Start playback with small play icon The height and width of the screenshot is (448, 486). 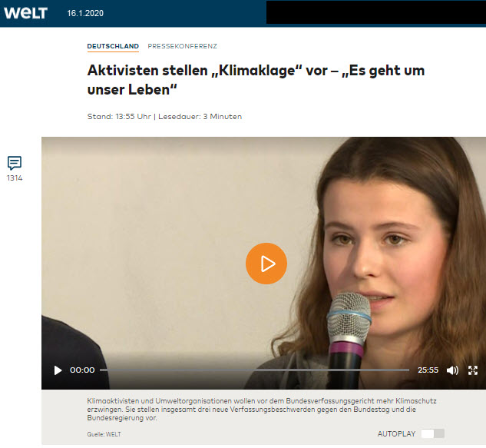pos(58,370)
